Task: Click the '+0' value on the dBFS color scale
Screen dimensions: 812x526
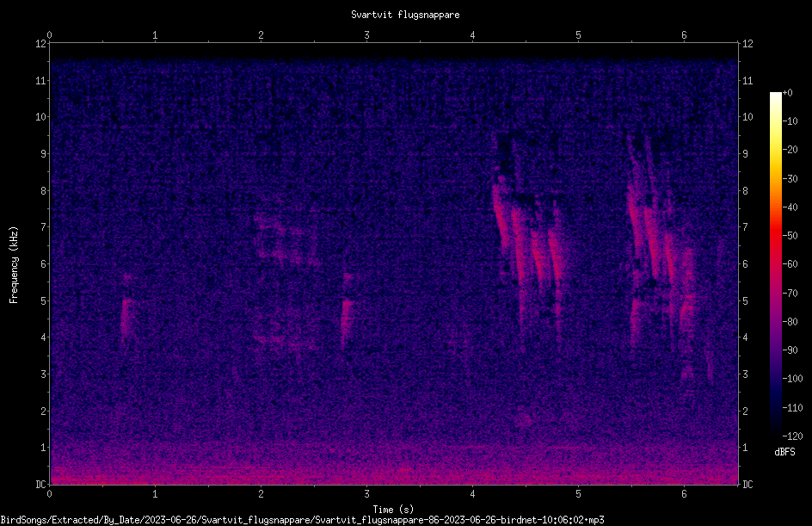Action: 787,93
